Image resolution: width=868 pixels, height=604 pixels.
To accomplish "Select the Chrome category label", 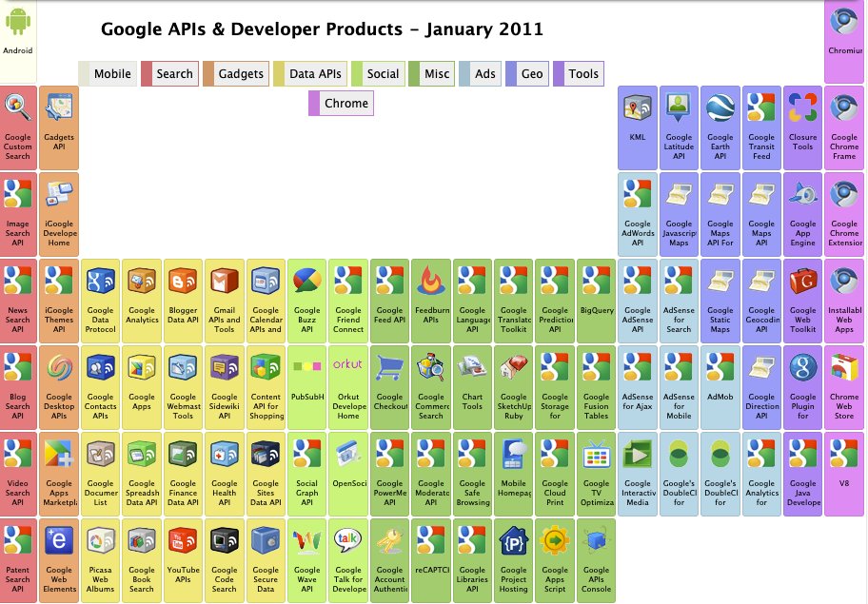I will coord(346,103).
